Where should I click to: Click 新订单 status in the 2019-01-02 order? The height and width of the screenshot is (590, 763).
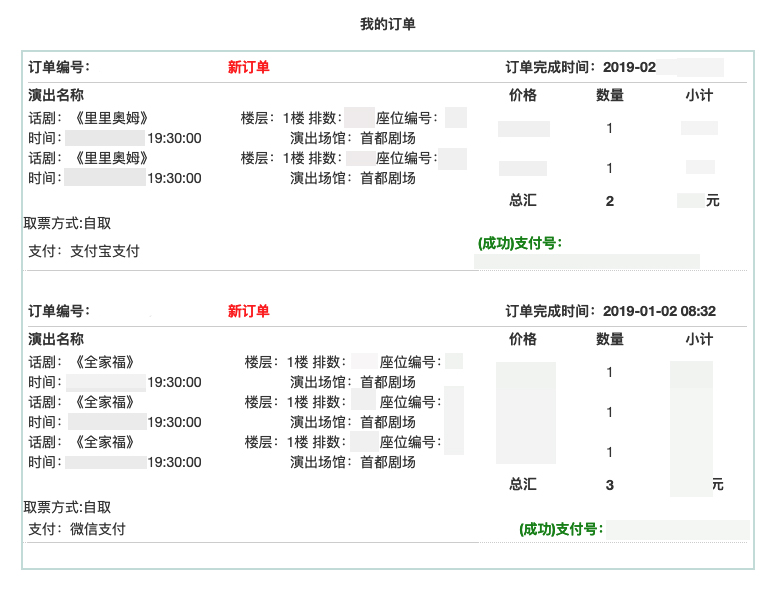248,311
